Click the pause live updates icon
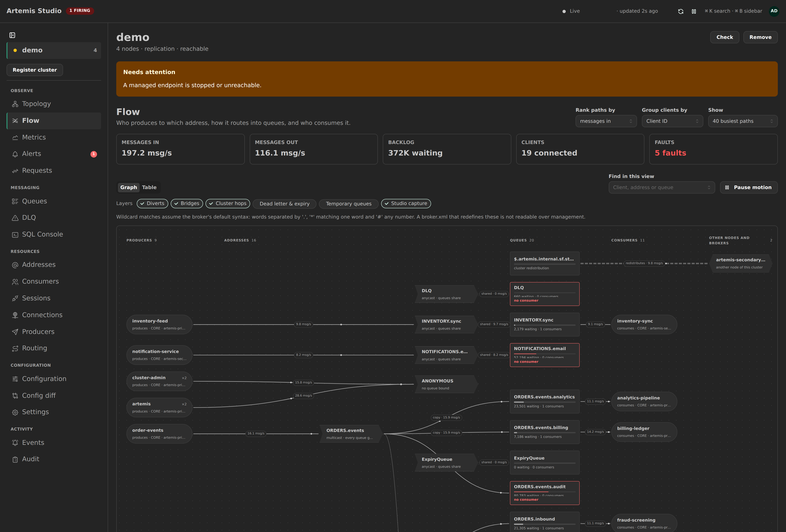The image size is (786, 532). [694, 11]
